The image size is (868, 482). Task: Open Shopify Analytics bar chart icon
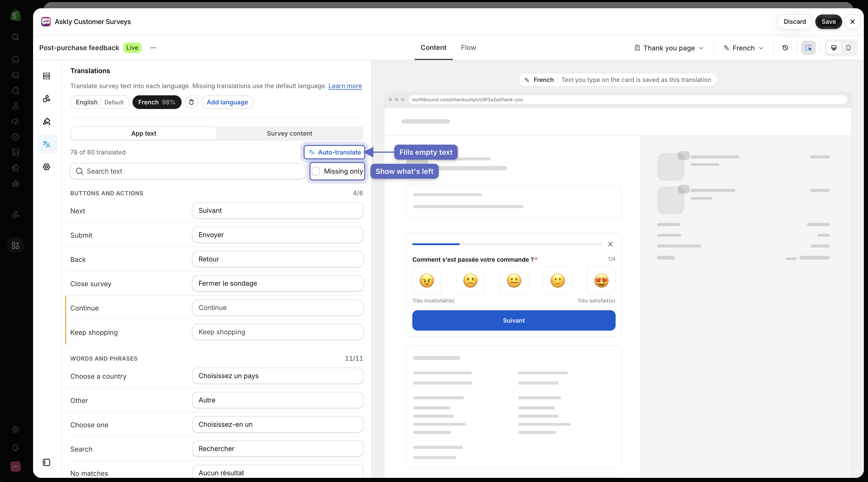point(16,184)
